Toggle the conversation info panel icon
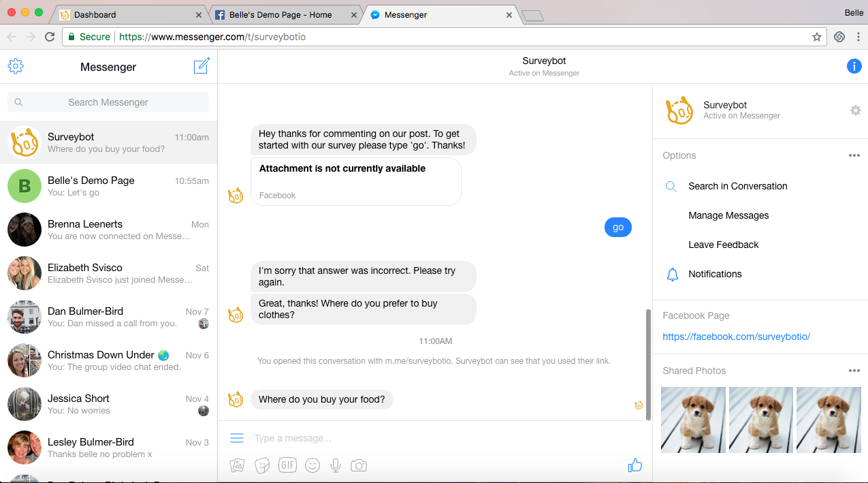Image resolution: width=868 pixels, height=483 pixels. pos(854,66)
